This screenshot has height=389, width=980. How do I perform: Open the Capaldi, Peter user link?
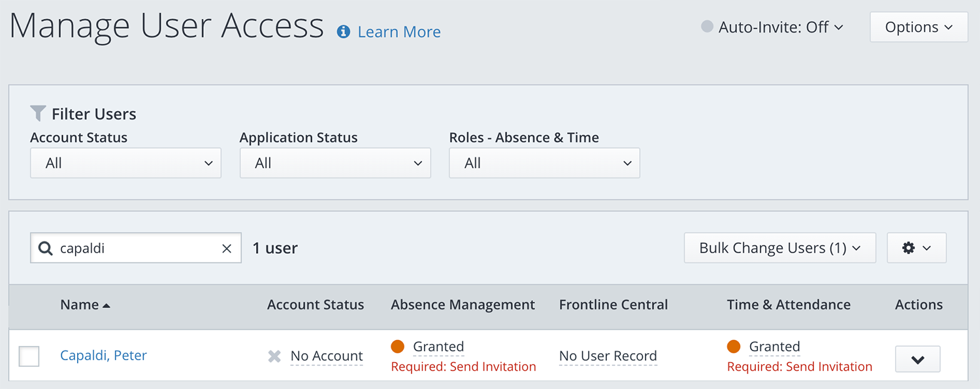click(103, 356)
